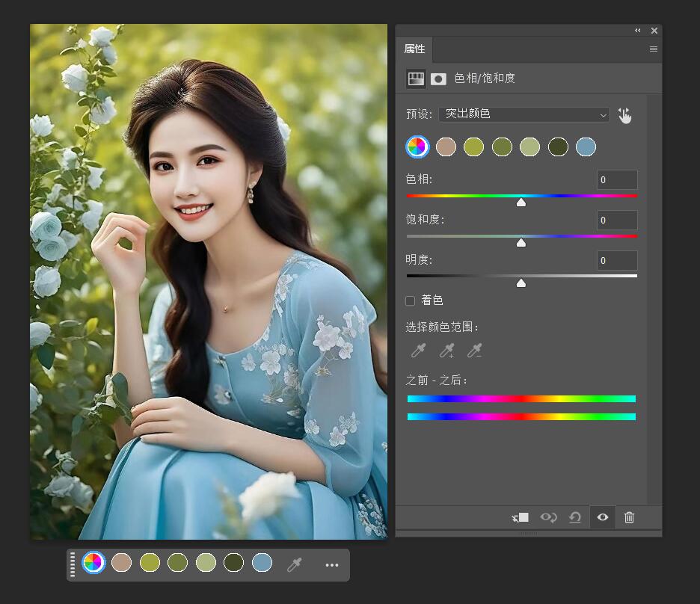This screenshot has width=700, height=604.
Task: Open the Properties panel flyout menu
Action: click(654, 49)
